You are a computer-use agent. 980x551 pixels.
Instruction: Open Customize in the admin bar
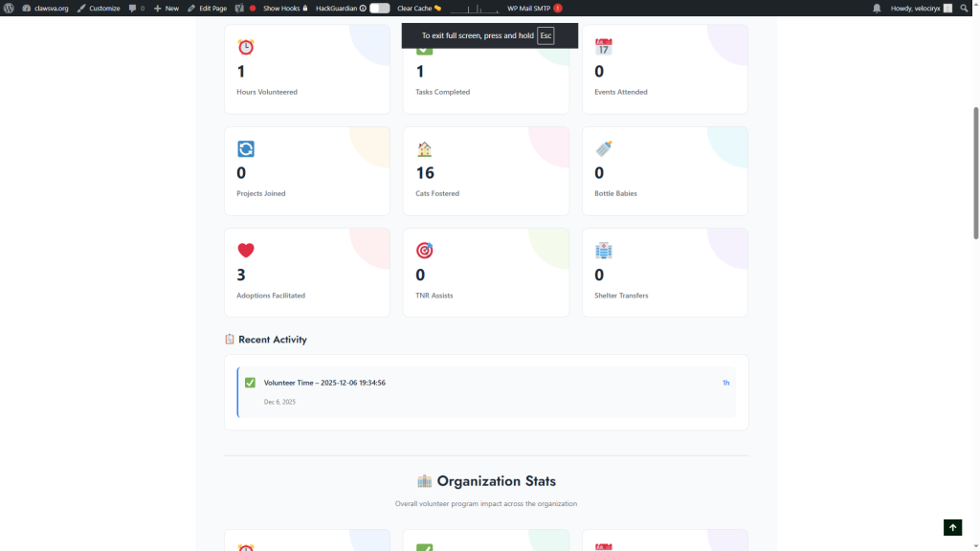[x=99, y=8]
